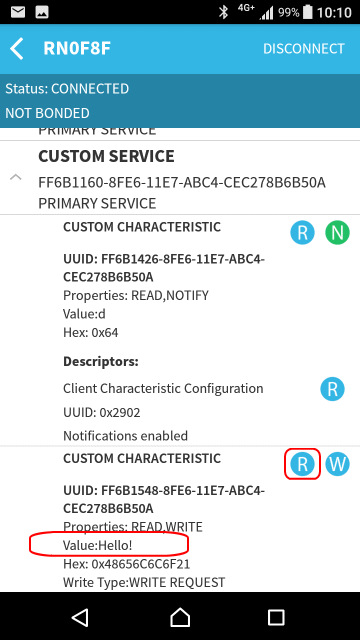Collapse the Custom Service chevron

tap(16, 178)
